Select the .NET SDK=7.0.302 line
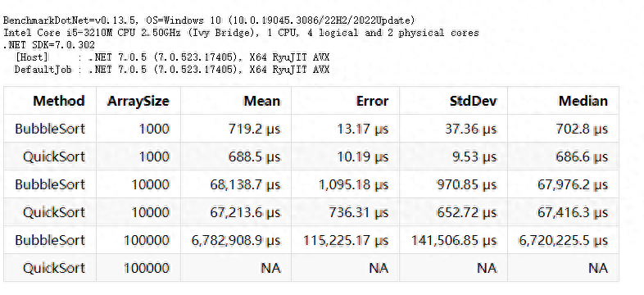Image resolution: width=644 pixels, height=295 pixels. [48, 45]
